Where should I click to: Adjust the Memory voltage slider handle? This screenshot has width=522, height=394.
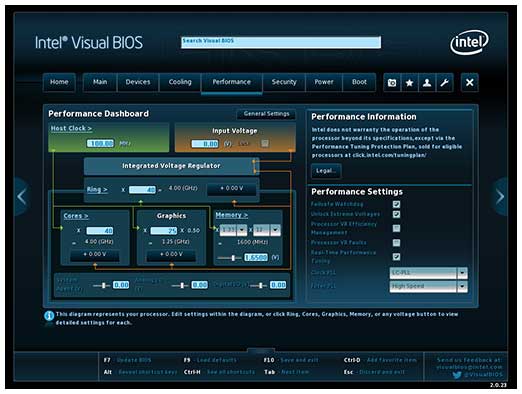point(233,257)
